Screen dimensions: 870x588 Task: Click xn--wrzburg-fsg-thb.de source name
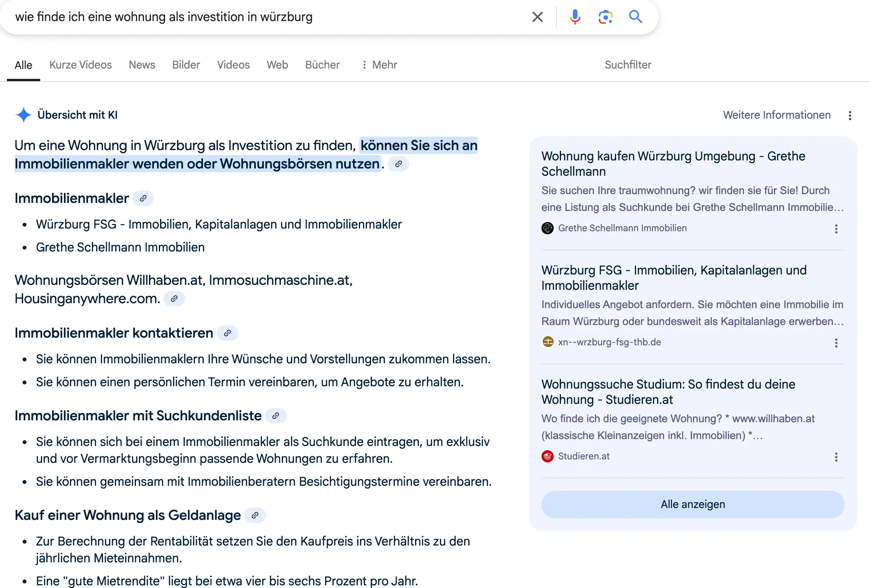[610, 342]
